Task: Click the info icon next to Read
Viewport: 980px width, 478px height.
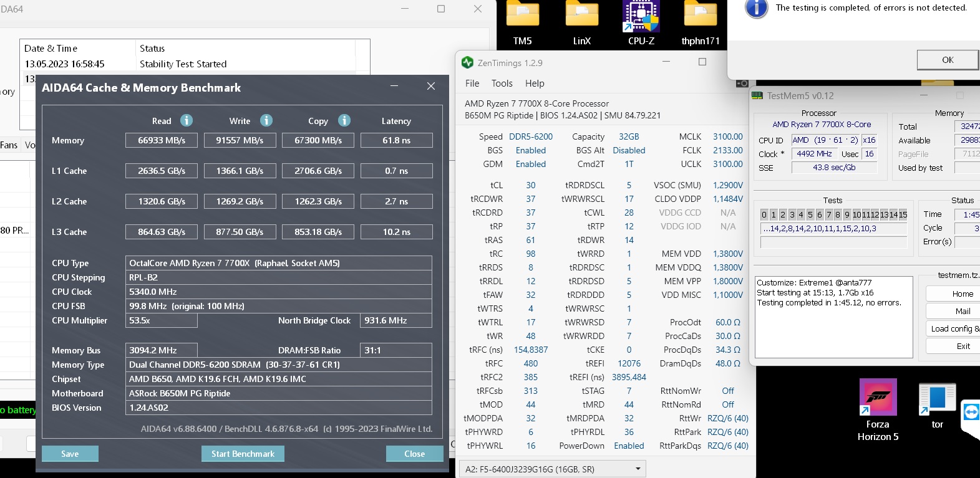Action: [x=187, y=120]
